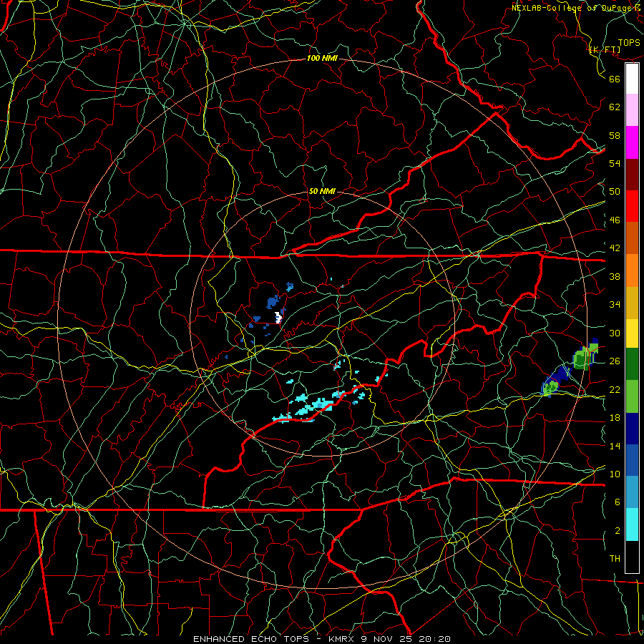The width and height of the screenshot is (644, 644).
Task: Click the '26' legend value
Action: [x=615, y=361]
